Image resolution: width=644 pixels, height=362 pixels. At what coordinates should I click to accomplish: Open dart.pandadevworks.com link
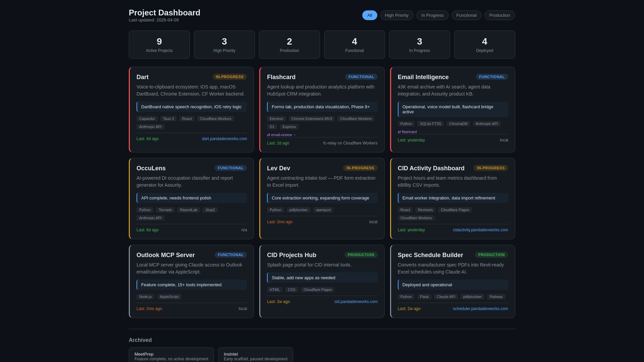224,139
